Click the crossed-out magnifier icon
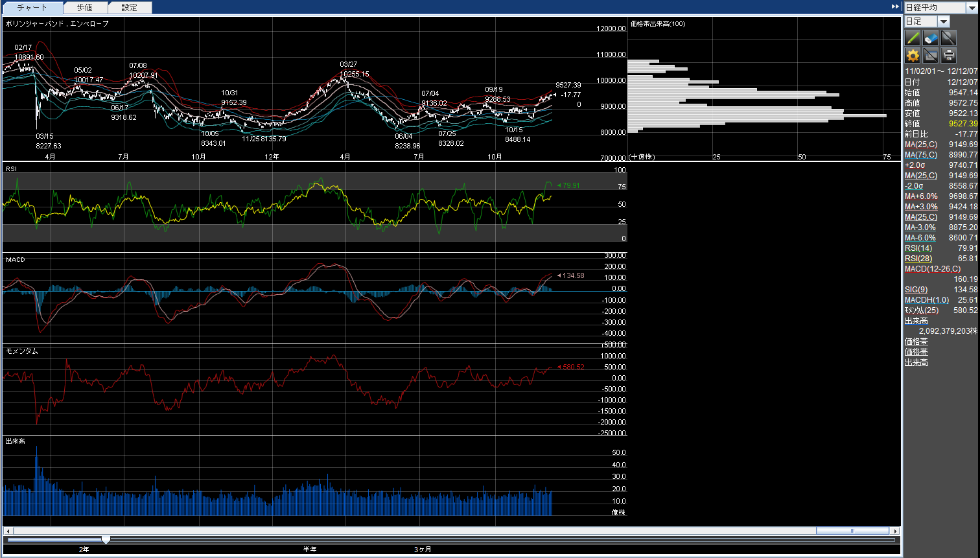The height and width of the screenshot is (558, 980). [948, 38]
